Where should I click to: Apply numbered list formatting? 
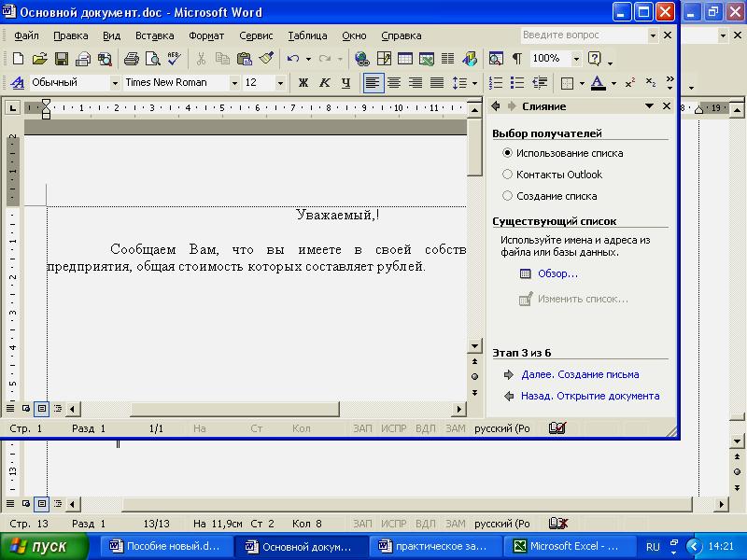496,83
